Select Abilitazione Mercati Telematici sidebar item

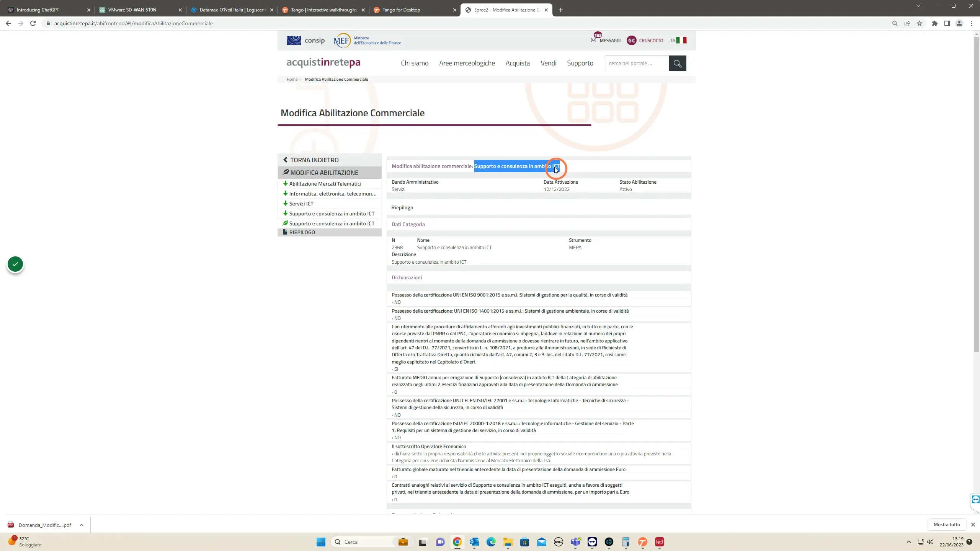[x=330, y=184]
